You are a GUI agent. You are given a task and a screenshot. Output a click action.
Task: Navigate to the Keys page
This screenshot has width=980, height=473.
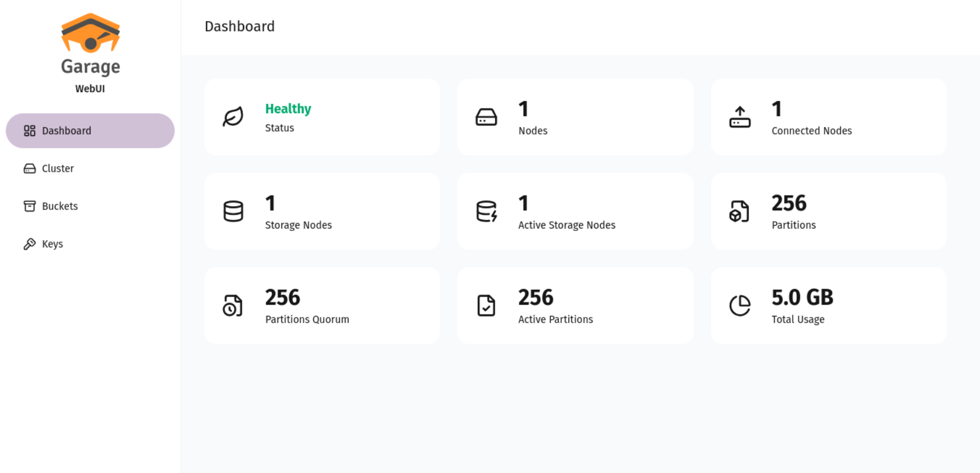click(x=52, y=244)
